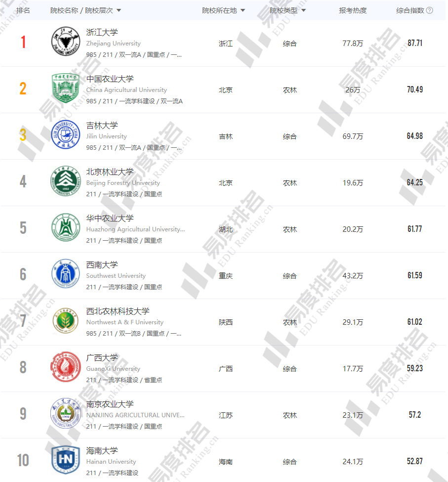Open the 浙江大学 school name link
This screenshot has height=482, width=448.
coord(102,33)
